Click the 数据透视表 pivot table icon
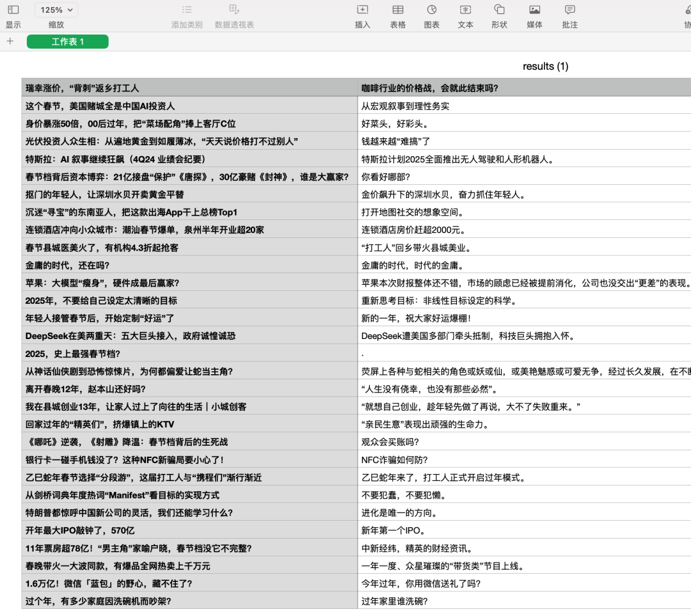This screenshot has height=616, width=691. coord(234,10)
